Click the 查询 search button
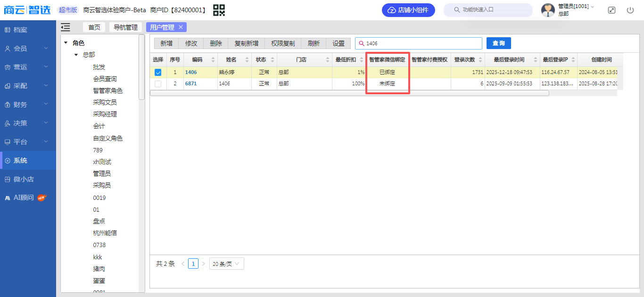The height and width of the screenshot is (297, 644). click(498, 43)
